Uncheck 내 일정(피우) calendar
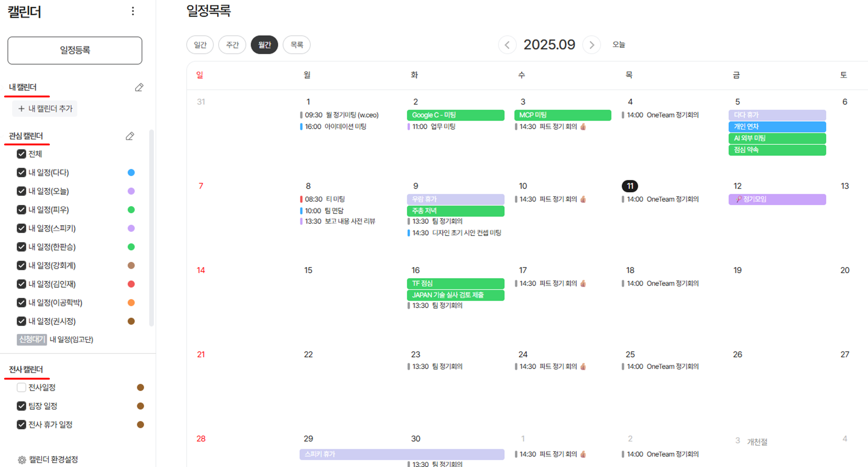Image resolution: width=868 pixels, height=467 pixels. point(21,209)
